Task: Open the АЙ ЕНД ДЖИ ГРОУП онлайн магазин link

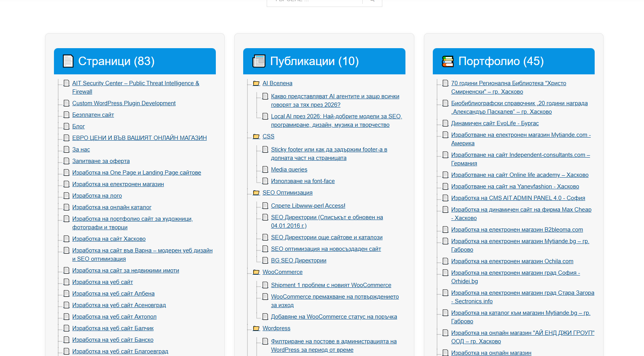Action: point(523,337)
